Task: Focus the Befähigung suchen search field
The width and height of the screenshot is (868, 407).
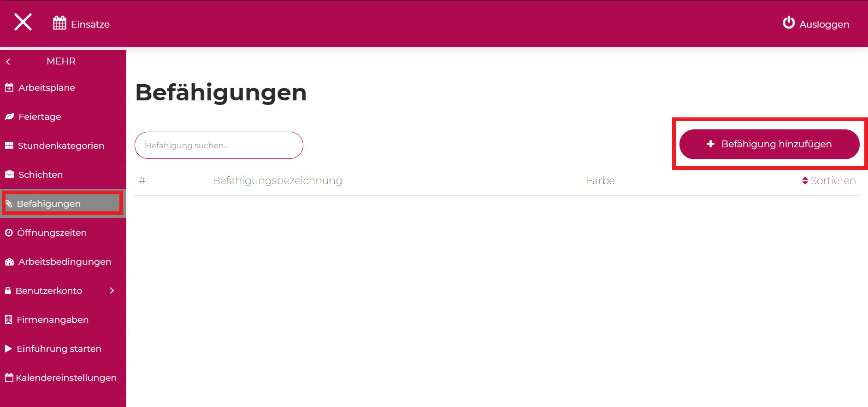Action: point(219,145)
